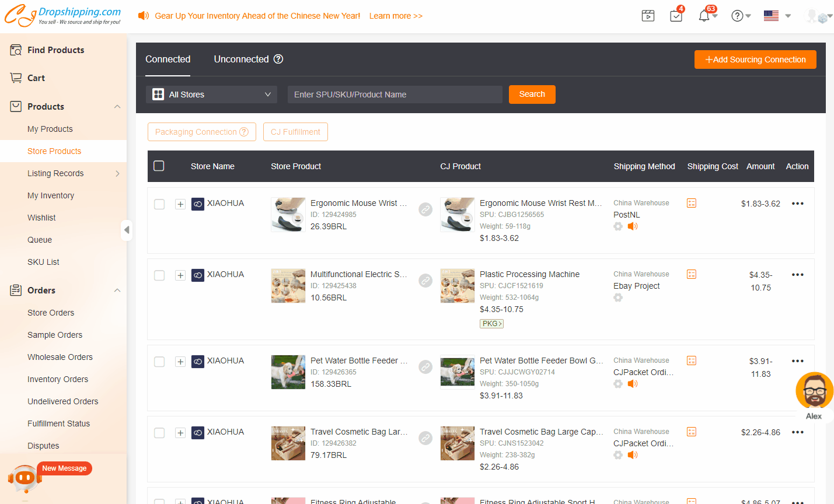Open the All Stores dropdown
Screen dimensions: 834x504
(x=211, y=94)
